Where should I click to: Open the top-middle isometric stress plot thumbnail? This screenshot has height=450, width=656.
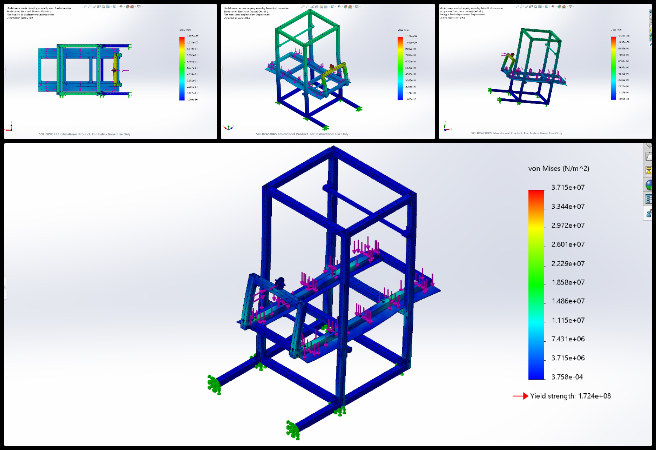pyautogui.click(x=326, y=70)
